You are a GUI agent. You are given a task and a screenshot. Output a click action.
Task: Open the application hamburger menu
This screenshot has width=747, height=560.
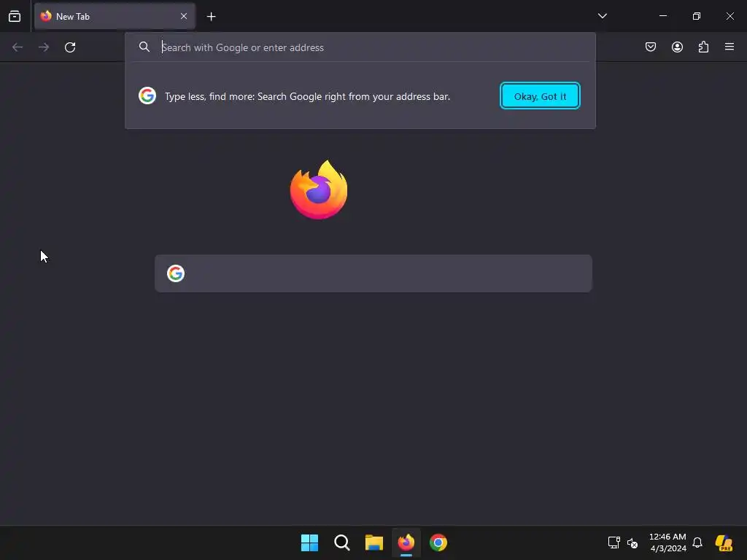(729, 47)
